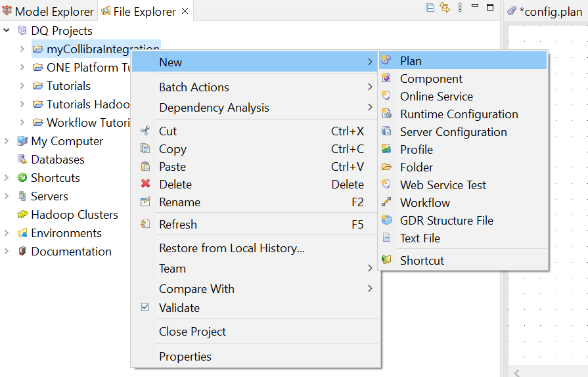
Task: Click the red Delete X icon
Action: click(x=145, y=185)
